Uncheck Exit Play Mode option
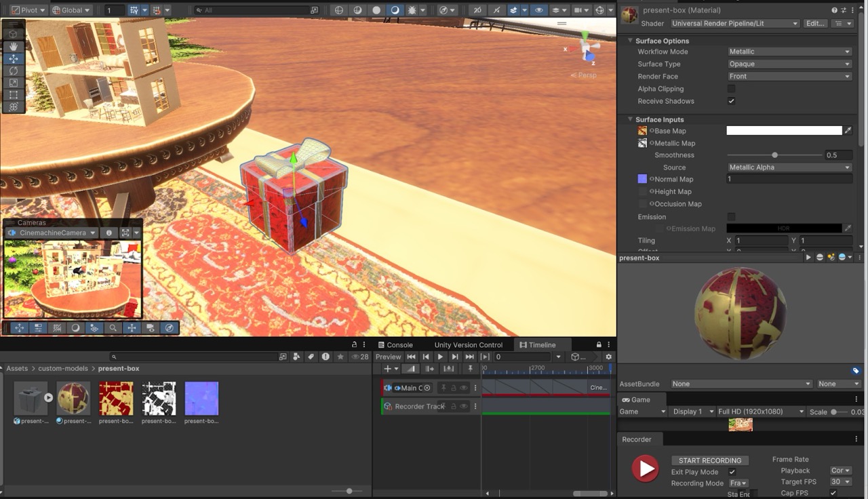The height and width of the screenshot is (499, 868). click(732, 472)
